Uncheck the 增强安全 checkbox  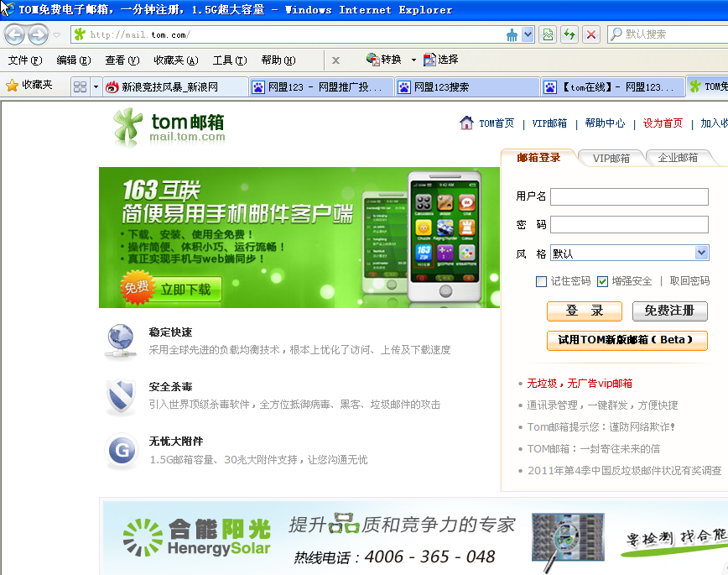[x=602, y=281]
